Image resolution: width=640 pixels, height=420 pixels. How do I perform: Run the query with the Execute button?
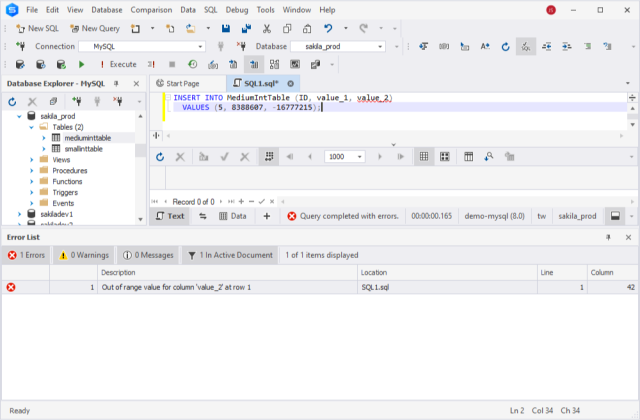pyautogui.click(x=116, y=64)
